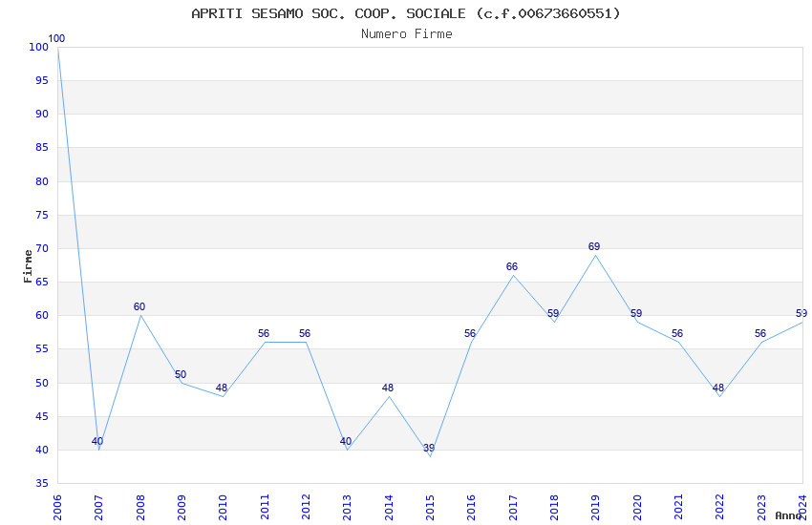Click x-axis year label 2007
The width and height of the screenshot is (812, 525).
click(x=99, y=507)
